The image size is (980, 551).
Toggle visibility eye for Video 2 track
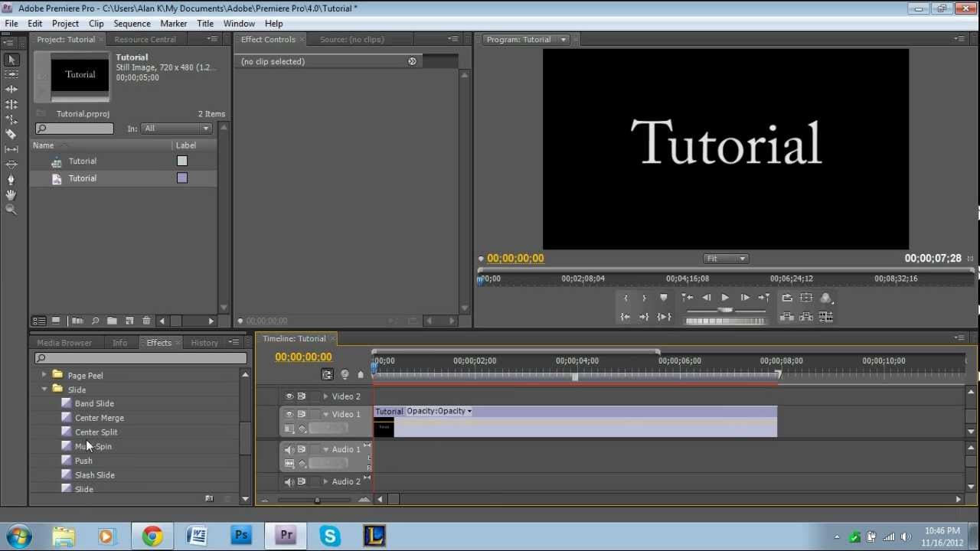coord(289,396)
